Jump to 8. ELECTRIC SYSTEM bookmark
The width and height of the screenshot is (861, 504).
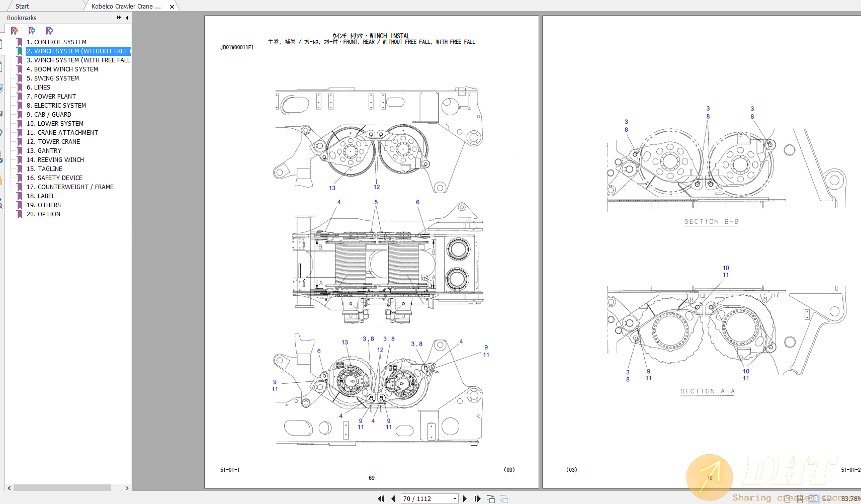click(x=56, y=106)
